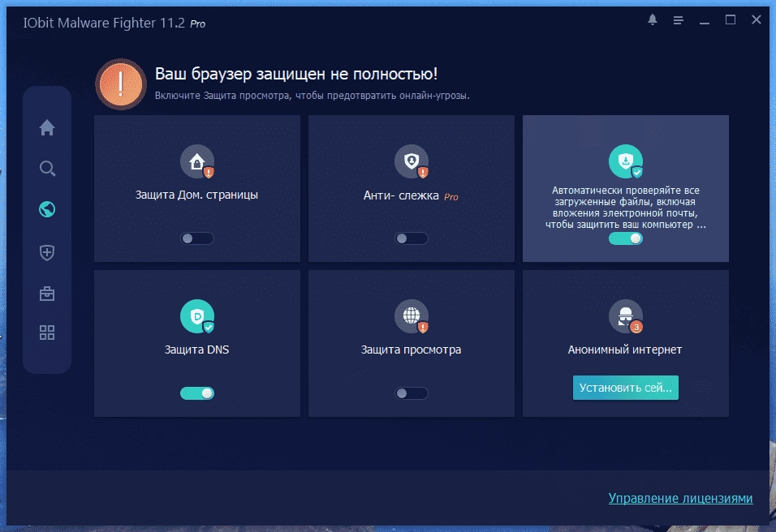
Task: Click the Защита DNS icon
Action: 197,316
